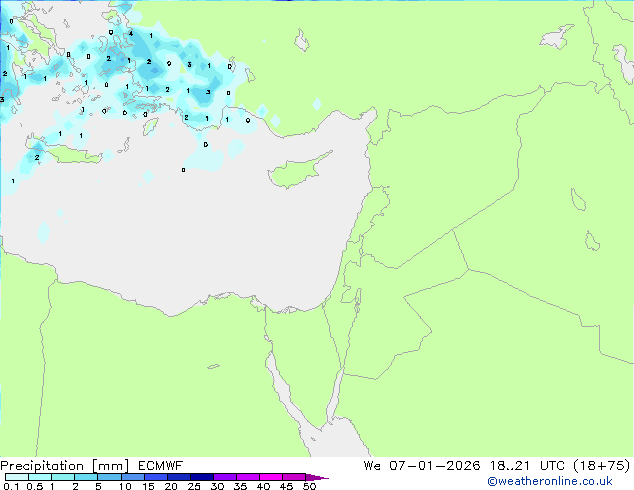Select the 10–15 mm legend color swatch

[133, 477]
